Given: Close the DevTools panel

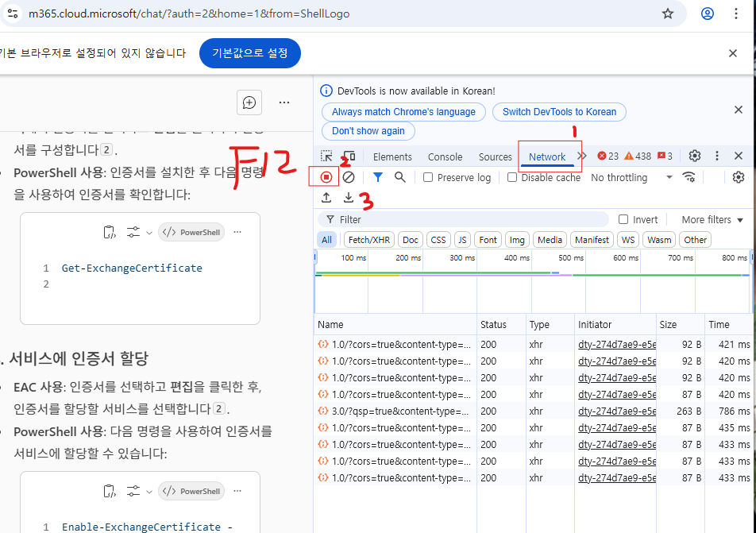Looking at the screenshot, I should click(x=739, y=156).
